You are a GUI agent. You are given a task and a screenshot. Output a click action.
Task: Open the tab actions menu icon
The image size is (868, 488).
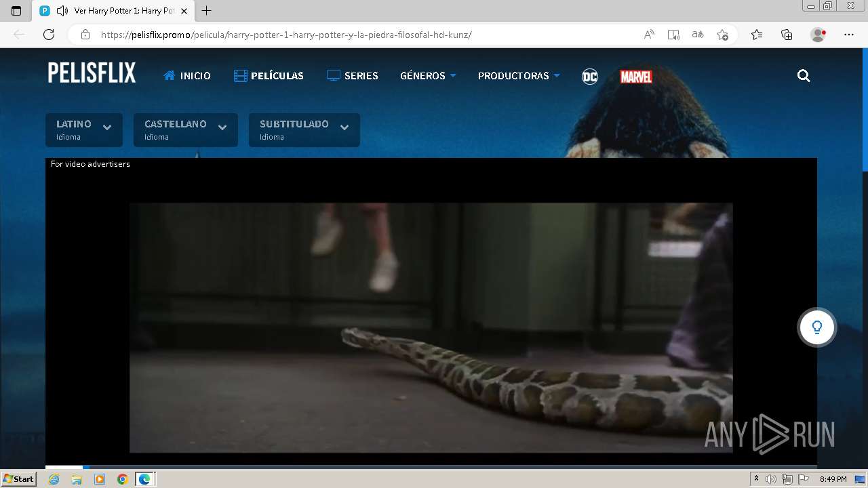[16, 11]
